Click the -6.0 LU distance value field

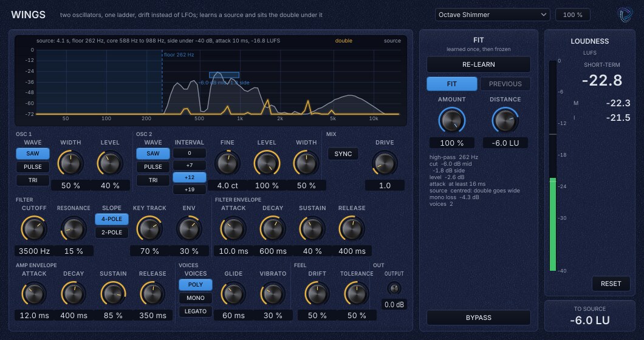[505, 143]
